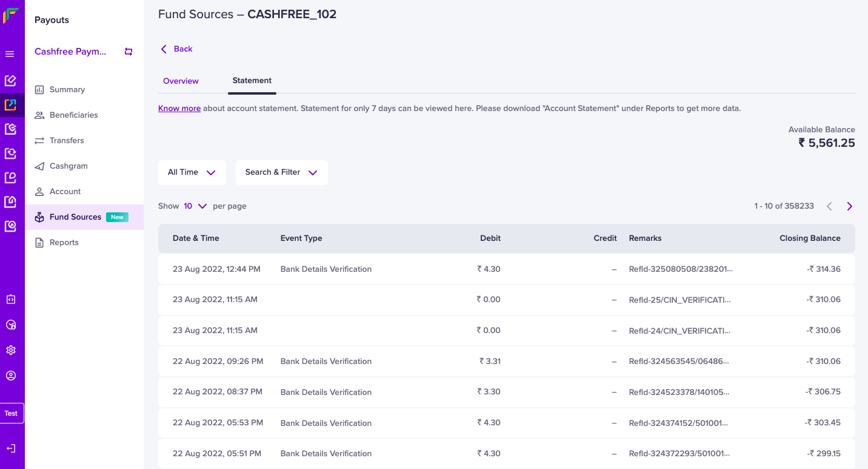Screen dimensions: 868x469
Task: Click the Summary chart icon
Action: (x=39, y=90)
